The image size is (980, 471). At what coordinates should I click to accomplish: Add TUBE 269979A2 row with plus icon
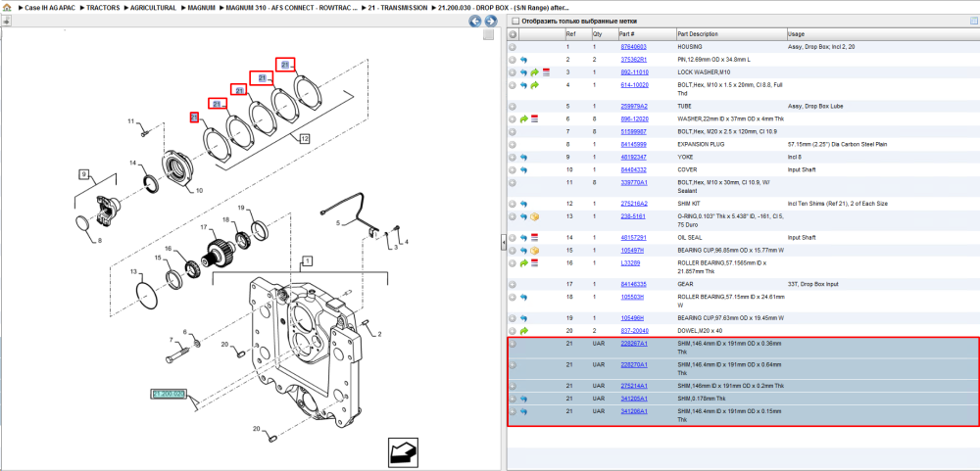click(513, 106)
